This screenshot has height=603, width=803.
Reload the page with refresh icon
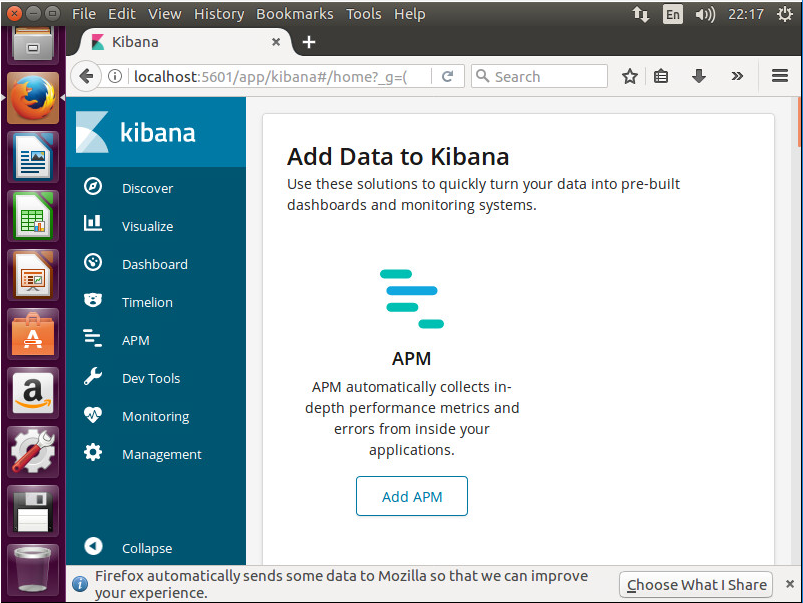coord(448,76)
